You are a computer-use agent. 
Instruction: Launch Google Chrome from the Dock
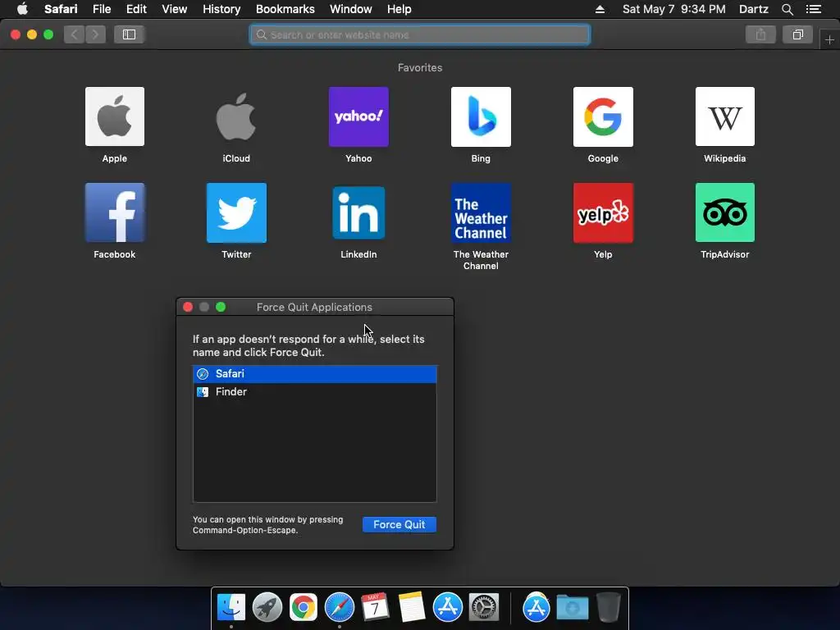[304, 608]
